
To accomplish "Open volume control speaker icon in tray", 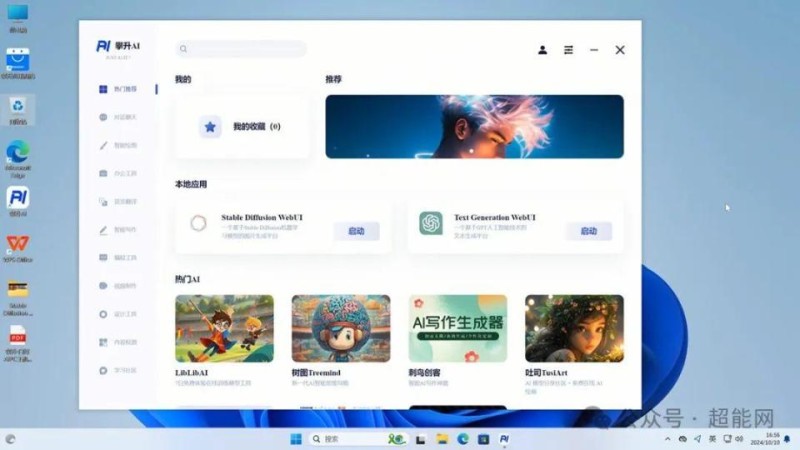I will pos(739,439).
